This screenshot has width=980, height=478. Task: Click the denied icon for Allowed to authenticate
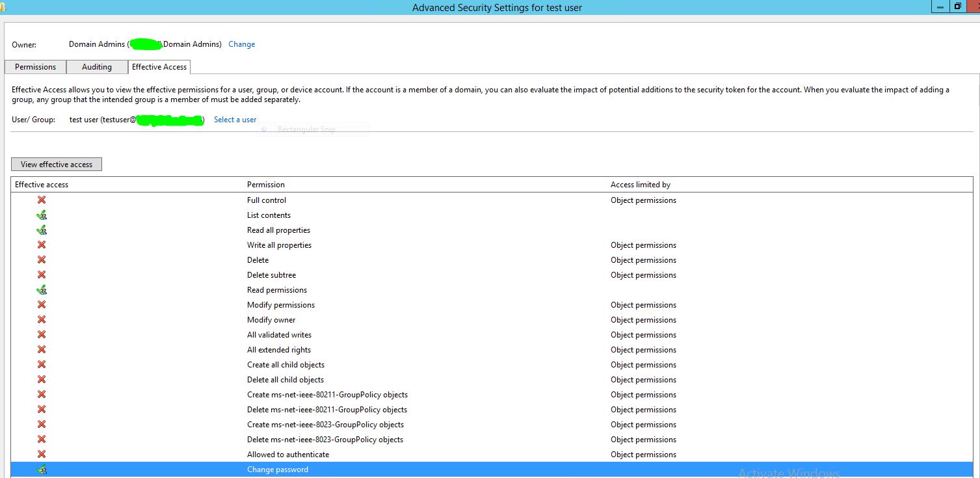(x=42, y=455)
